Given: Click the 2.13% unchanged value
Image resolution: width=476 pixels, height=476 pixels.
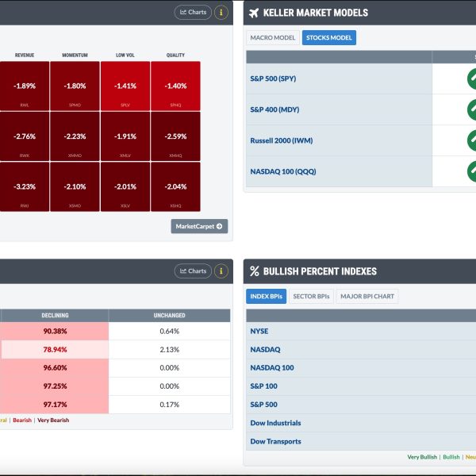Looking at the screenshot, I should 170,350.
